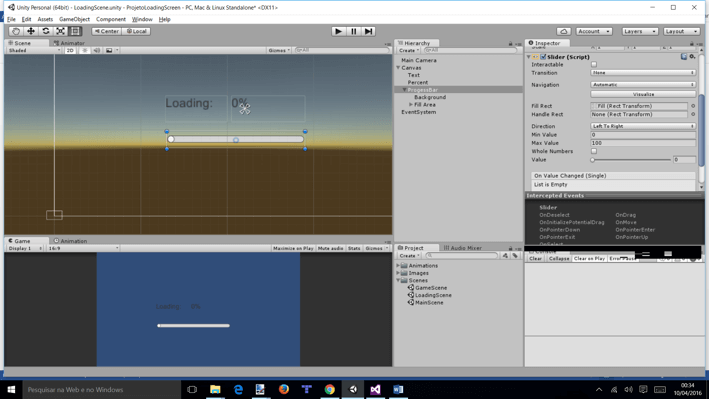Image resolution: width=709 pixels, height=399 pixels.
Task: Open File Explorer from taskbar
Action: tap(215, 390)
